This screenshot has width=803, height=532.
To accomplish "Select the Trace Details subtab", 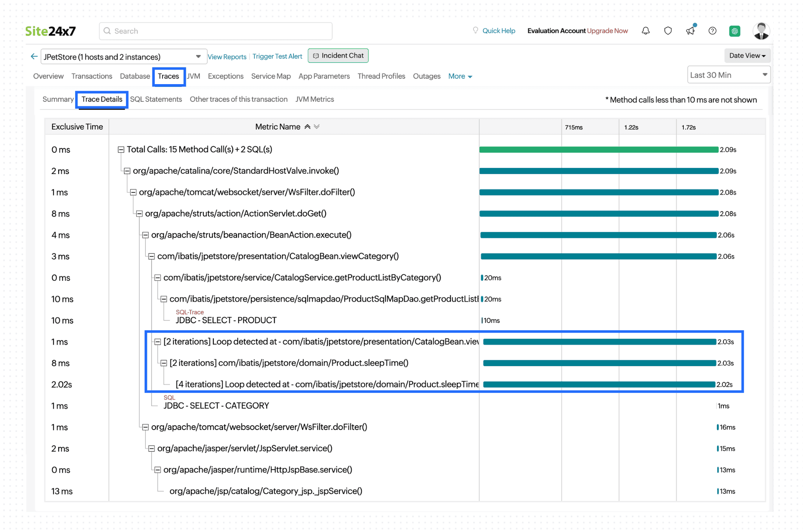I will coord(102,99).
